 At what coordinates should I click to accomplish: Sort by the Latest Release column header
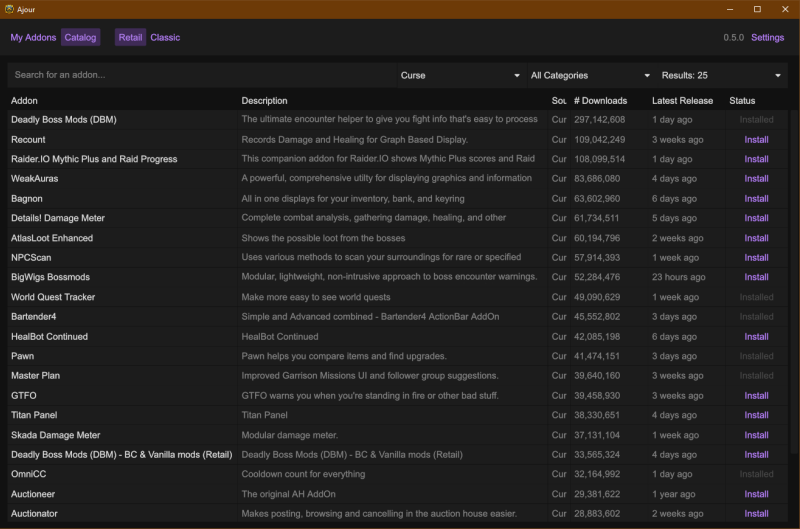682,100
